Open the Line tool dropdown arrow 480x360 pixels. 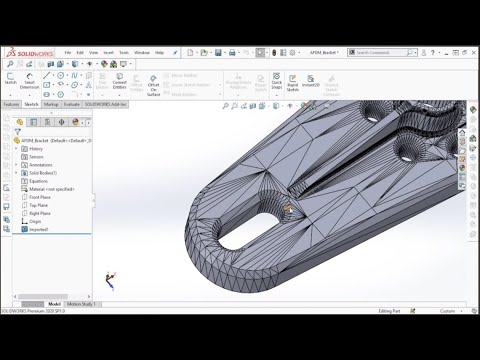pyautogui.click(x=53, y=76)
